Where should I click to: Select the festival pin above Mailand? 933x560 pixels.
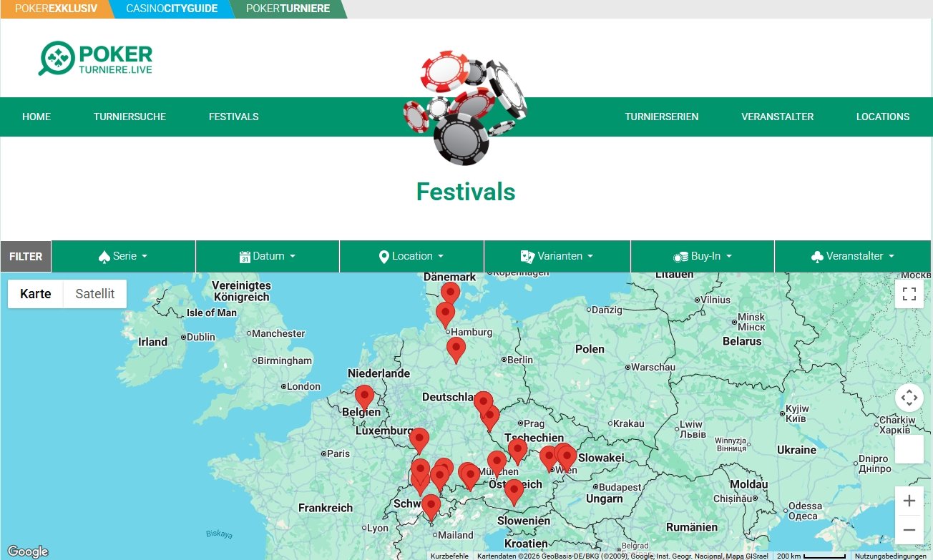point(431,507)
